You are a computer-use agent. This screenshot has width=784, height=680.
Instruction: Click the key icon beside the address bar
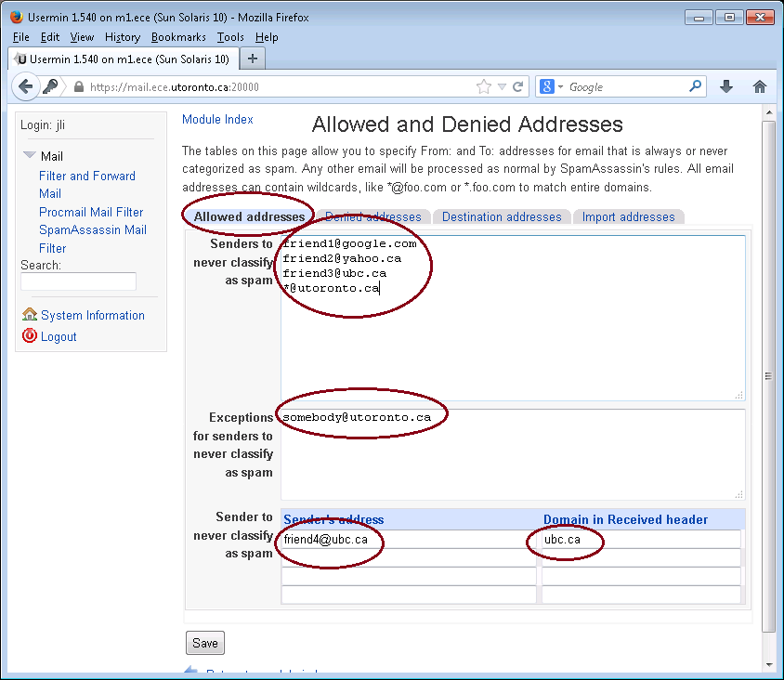(x=50, y=86)
